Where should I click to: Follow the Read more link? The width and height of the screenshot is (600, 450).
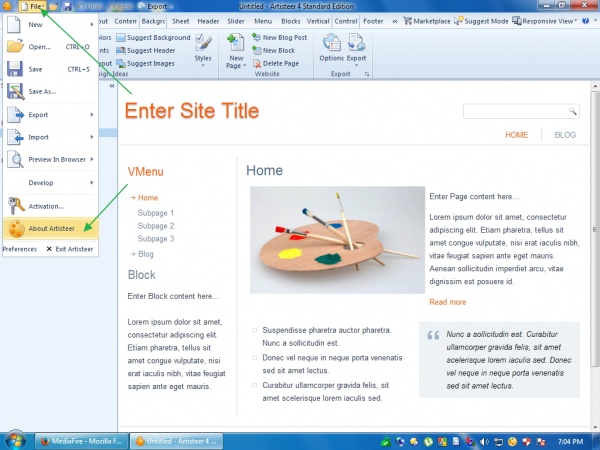tap(448, 302)
